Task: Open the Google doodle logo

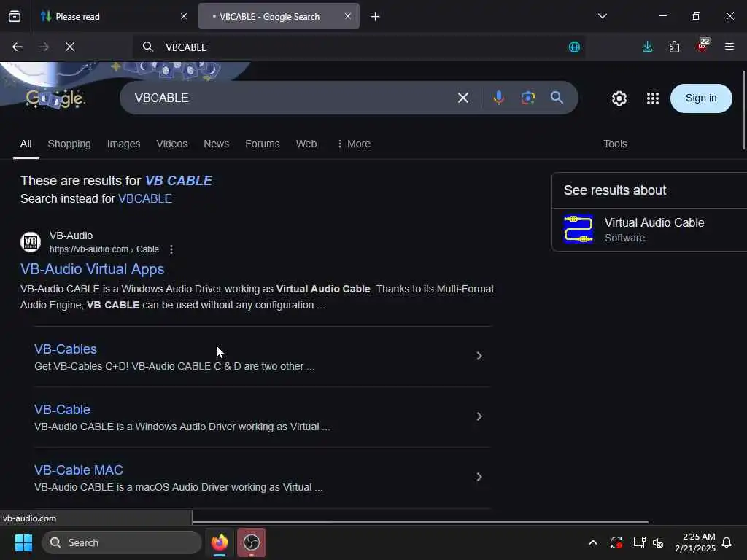Action: tap(55, 98)
